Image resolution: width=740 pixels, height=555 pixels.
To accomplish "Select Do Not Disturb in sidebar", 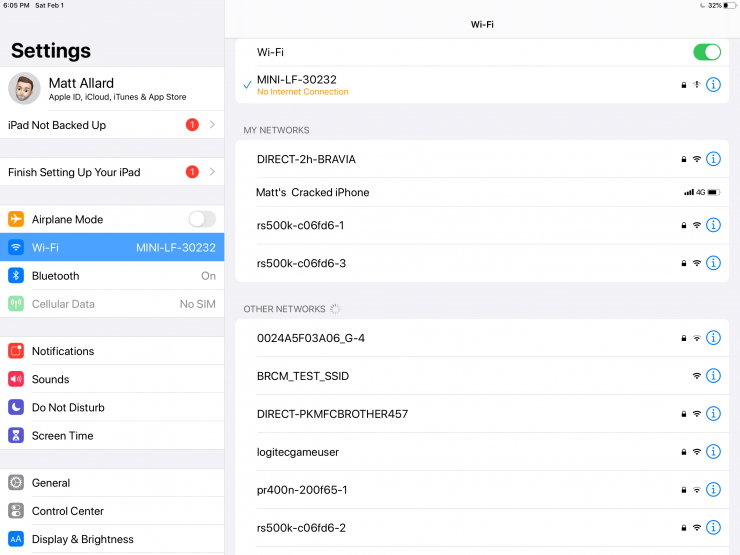I will pyautogui.click(x=68, y=408).
